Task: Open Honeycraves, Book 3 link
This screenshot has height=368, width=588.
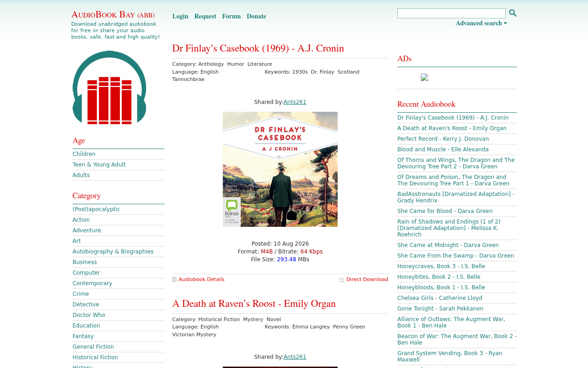Action: pos(441,266)
